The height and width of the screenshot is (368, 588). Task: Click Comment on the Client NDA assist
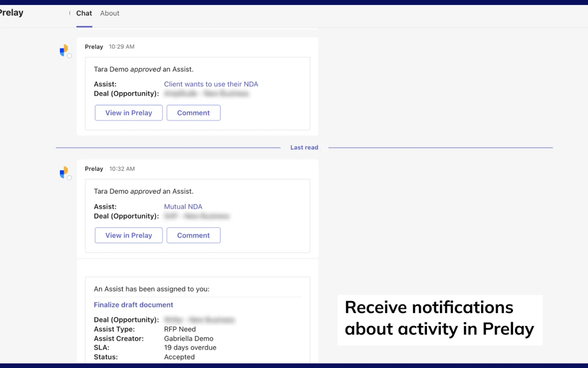point(193,113)
